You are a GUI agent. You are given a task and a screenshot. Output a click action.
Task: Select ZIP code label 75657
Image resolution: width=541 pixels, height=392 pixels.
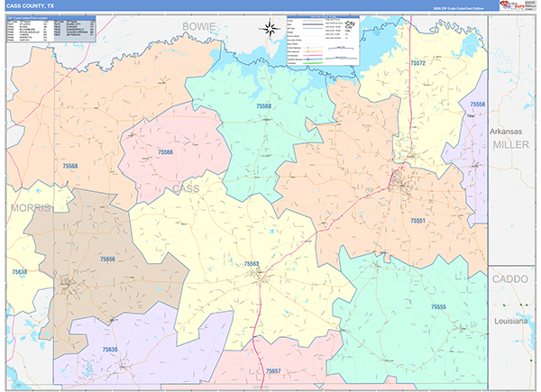pyautogui.click(x=273, y=371)
